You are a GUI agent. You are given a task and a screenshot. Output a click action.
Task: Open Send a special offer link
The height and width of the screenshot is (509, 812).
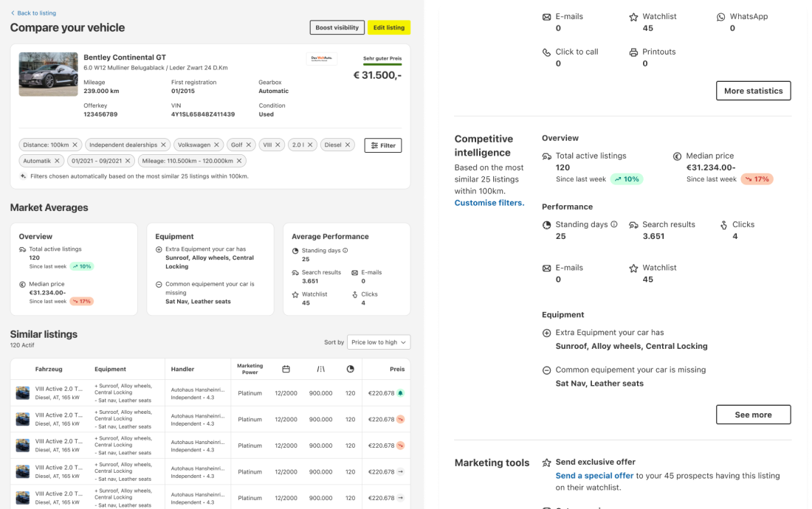click(x=594, y=476)
